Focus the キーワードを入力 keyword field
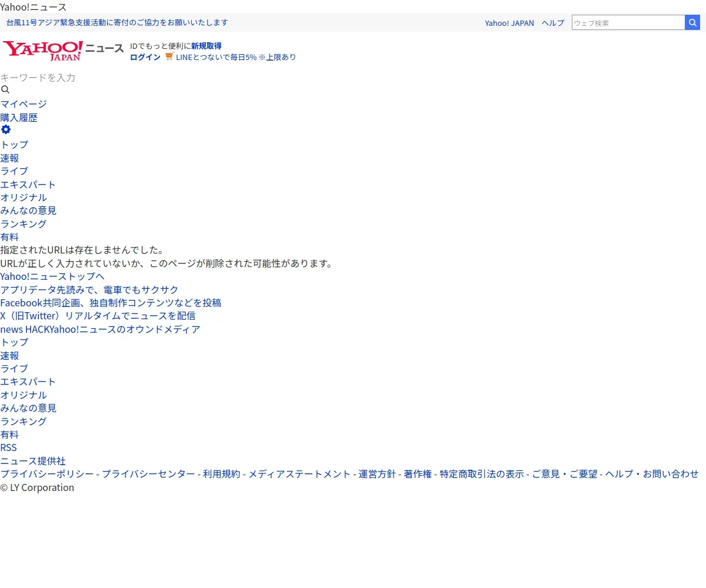The image size is (706, 588). click(38, 78)
